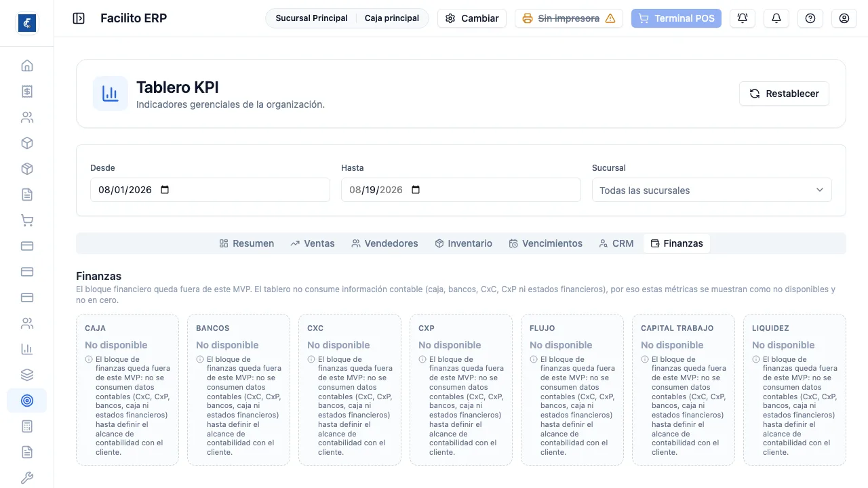The width and height of the screenshot is (868, 488).
Task: Click the printer warning triangle icon
Action: pos(610,18)
